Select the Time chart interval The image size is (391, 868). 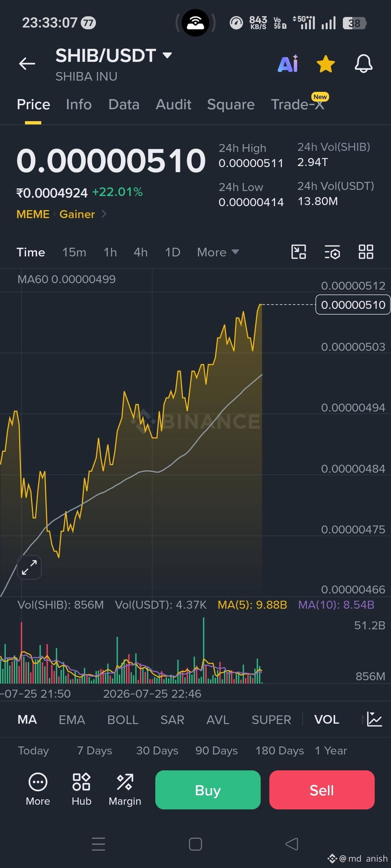31,252
